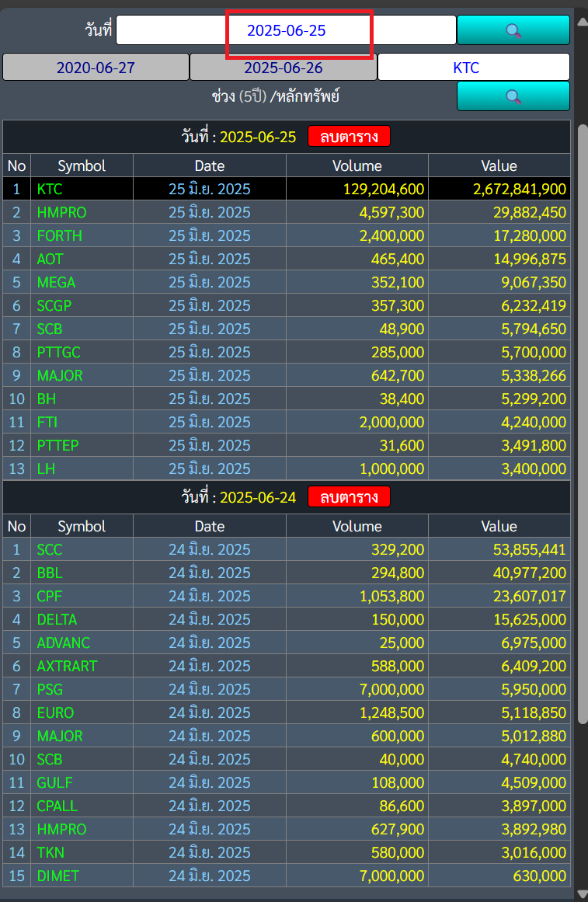
Task: Select PTTEP symbol in the table
Action: (57, 445)
